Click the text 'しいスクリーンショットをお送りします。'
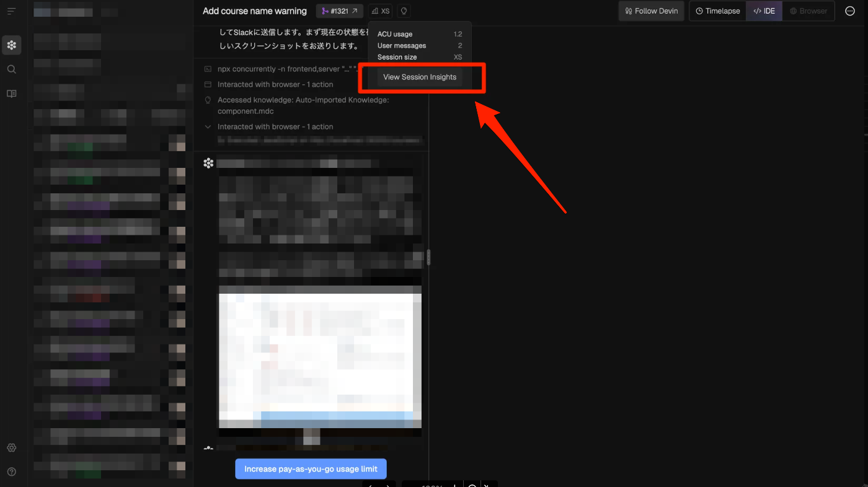Image resolution: width=868 pixels, height=487 pixels. pyautogui.click(x=289, y=46)
